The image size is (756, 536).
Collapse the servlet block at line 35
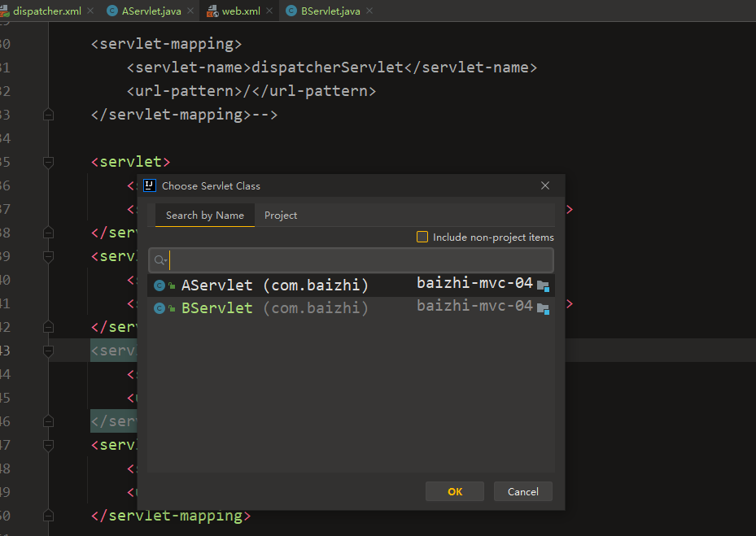pyautogui.click(x=48, y=162)
